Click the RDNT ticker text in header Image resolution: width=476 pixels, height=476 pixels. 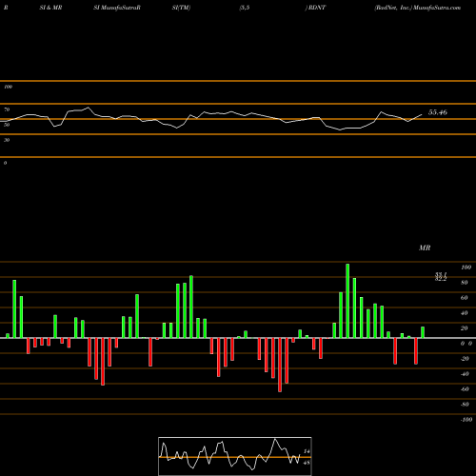317,8
